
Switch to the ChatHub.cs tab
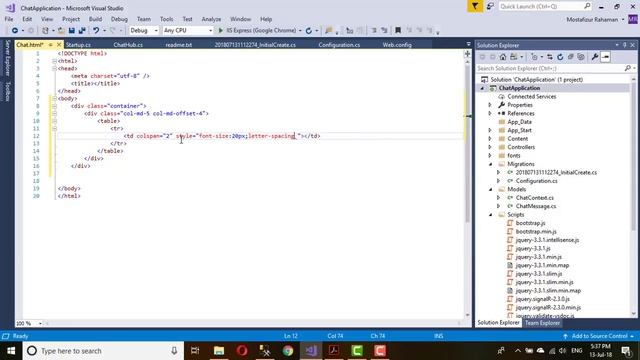pyautogui.click(x=128, y=45)
